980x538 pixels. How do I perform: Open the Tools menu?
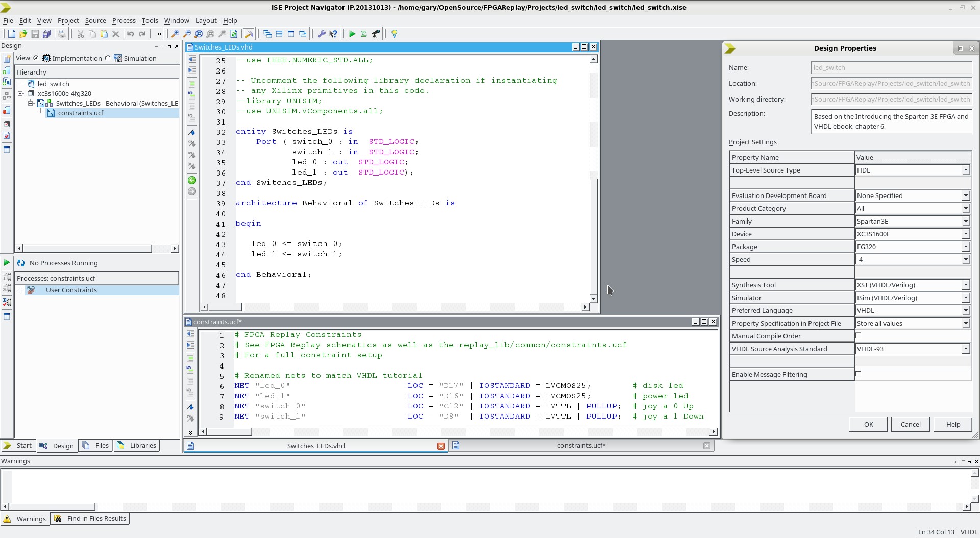(150, 20)
